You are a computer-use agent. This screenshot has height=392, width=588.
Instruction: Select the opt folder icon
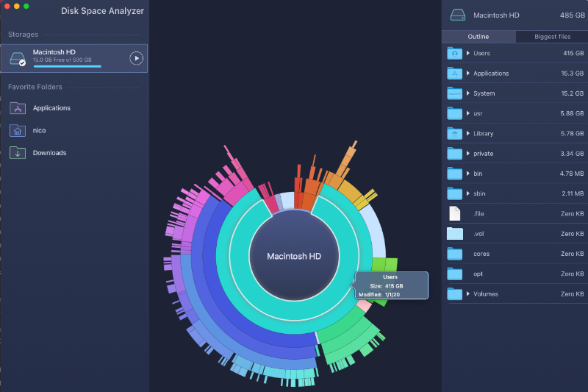[x=454, y=274]
